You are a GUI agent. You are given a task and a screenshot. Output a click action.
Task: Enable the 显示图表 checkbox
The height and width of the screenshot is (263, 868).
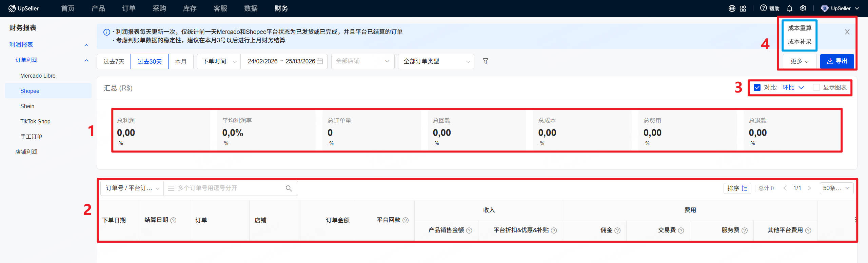click(816, 87)
